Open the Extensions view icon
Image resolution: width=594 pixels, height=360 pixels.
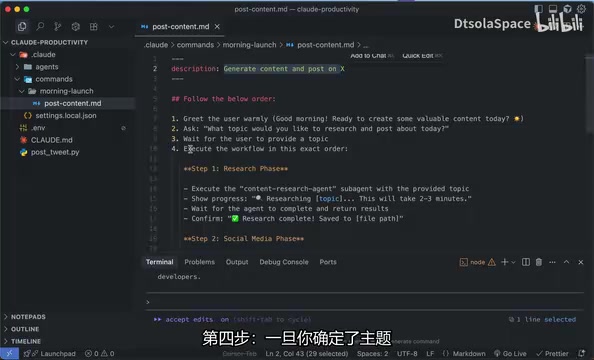pos(93,27)
